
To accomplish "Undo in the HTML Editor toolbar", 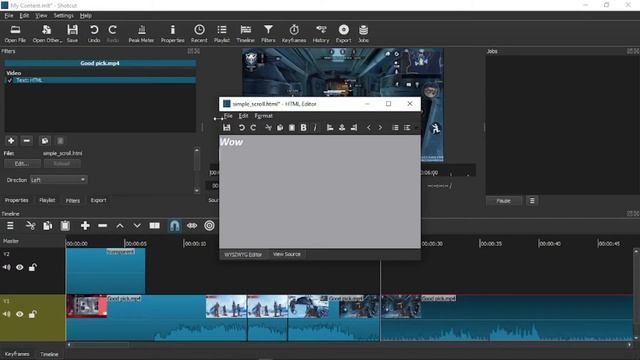I will coord(242,128).
